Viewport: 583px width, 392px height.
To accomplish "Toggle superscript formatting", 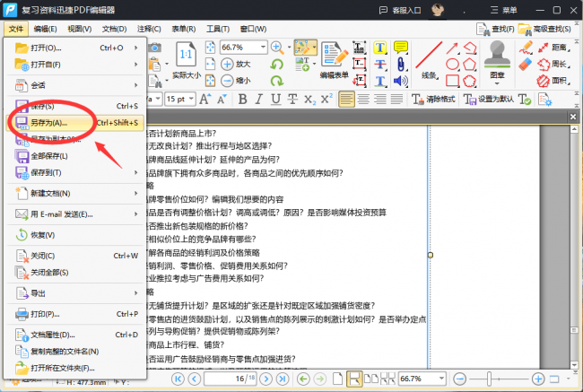I will pos(326,100).
